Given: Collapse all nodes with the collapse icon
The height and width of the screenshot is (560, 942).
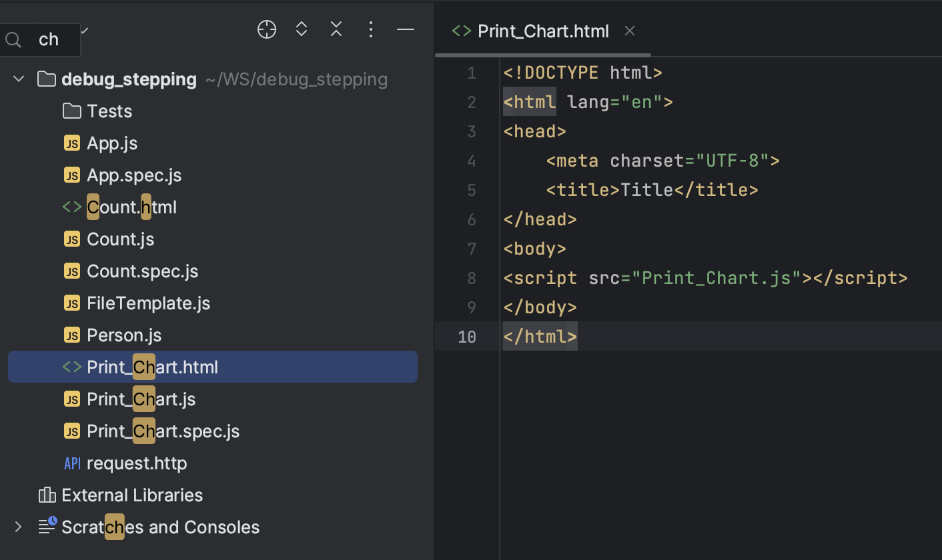Looking at the screenshot, I should tap(336, 29).
